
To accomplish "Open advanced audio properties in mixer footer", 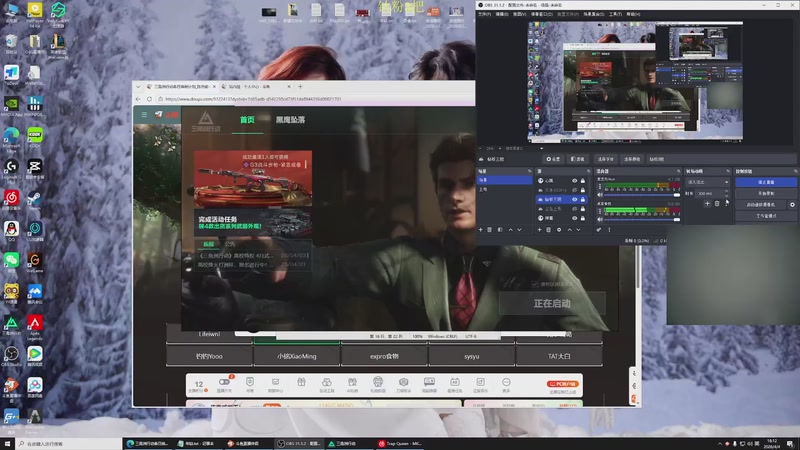I will pos(599,230).
